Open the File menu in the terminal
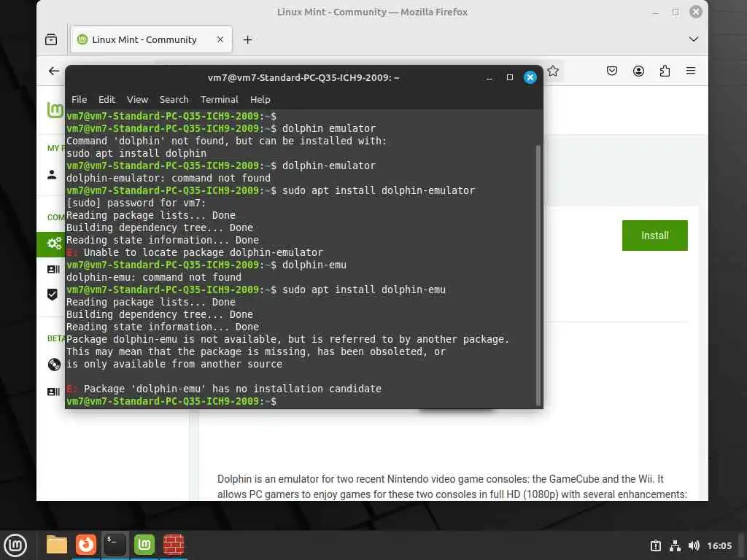Image resolution: width=747 pixels, height=560 pixels. (x=79, y=99)
